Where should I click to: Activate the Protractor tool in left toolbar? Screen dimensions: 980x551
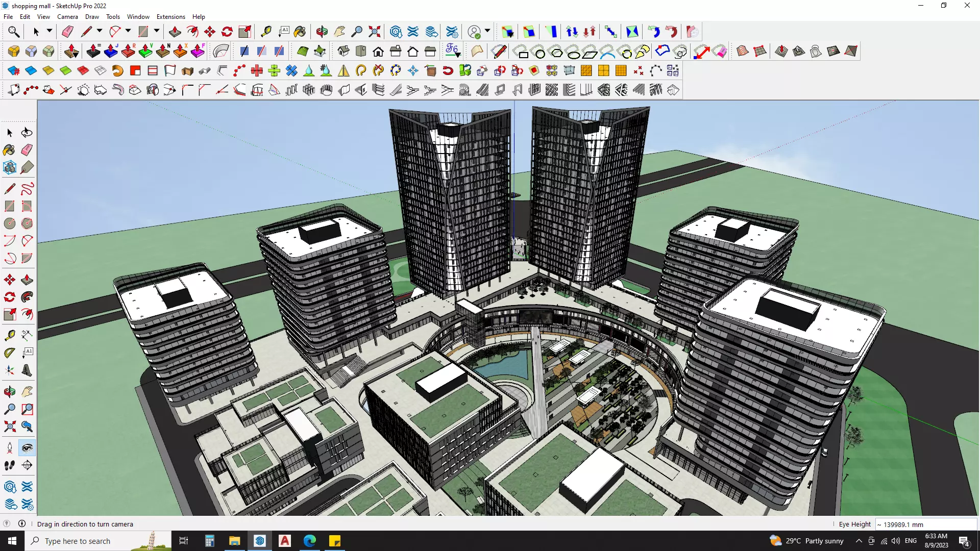[x=9, y=353]
